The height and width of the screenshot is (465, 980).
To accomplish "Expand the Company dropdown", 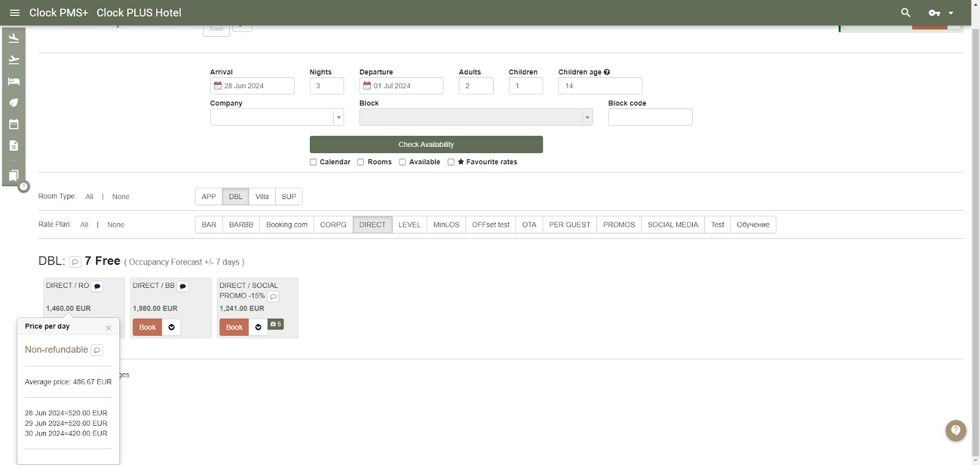I will click(338, 117).
